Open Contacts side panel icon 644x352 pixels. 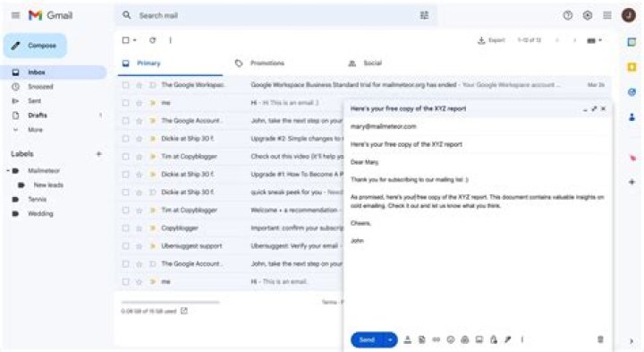click(x=631, y=117)
